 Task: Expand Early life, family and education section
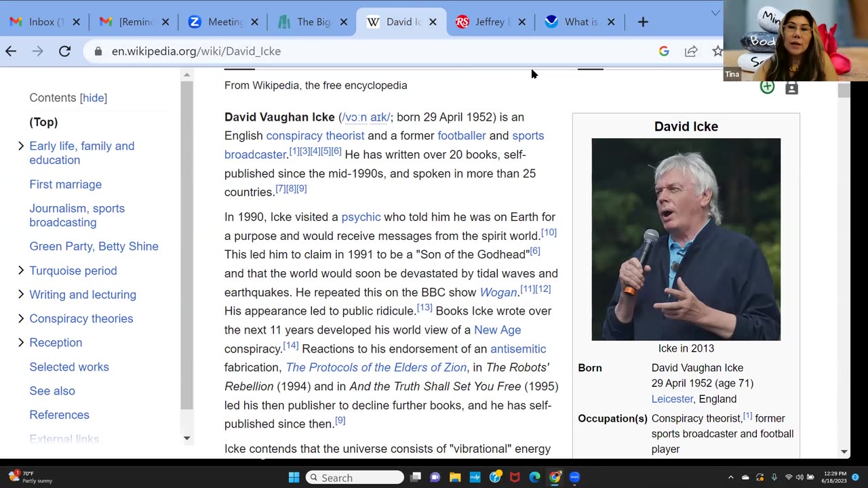click(x=20, y=146)
